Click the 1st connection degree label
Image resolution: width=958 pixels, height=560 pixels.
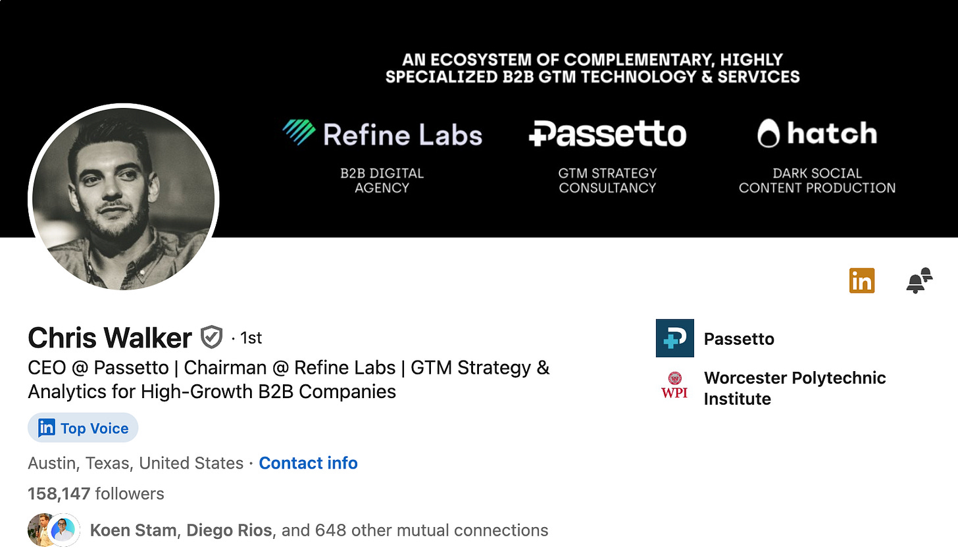[x=251, y=338]
